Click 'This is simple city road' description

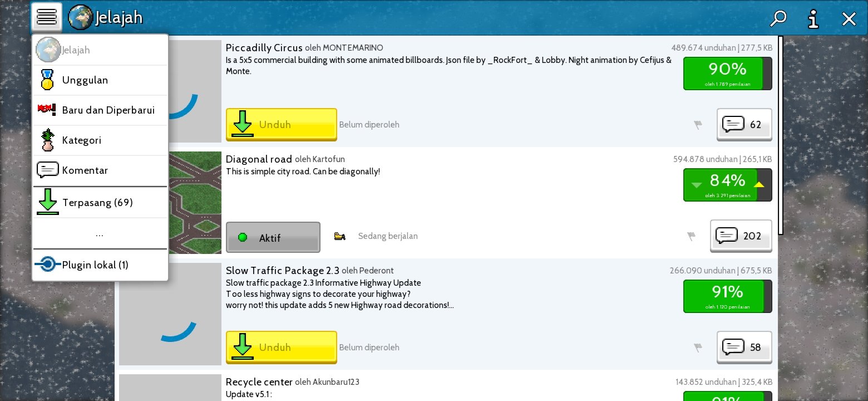pos(303,172)
